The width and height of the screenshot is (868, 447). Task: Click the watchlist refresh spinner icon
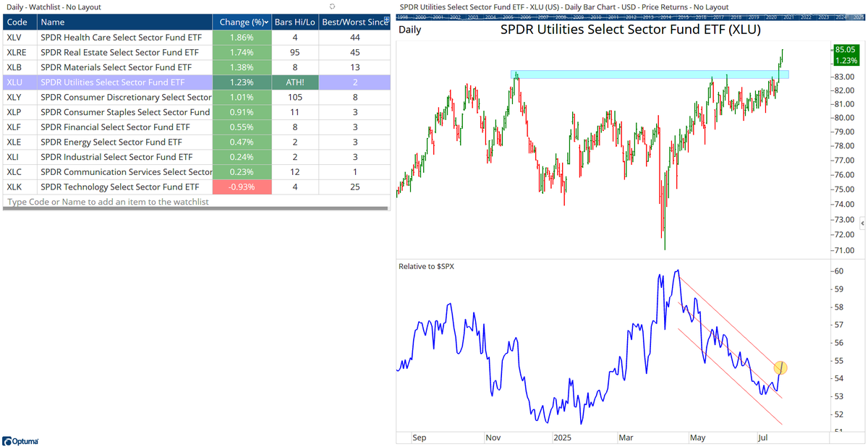click(331, 7)
